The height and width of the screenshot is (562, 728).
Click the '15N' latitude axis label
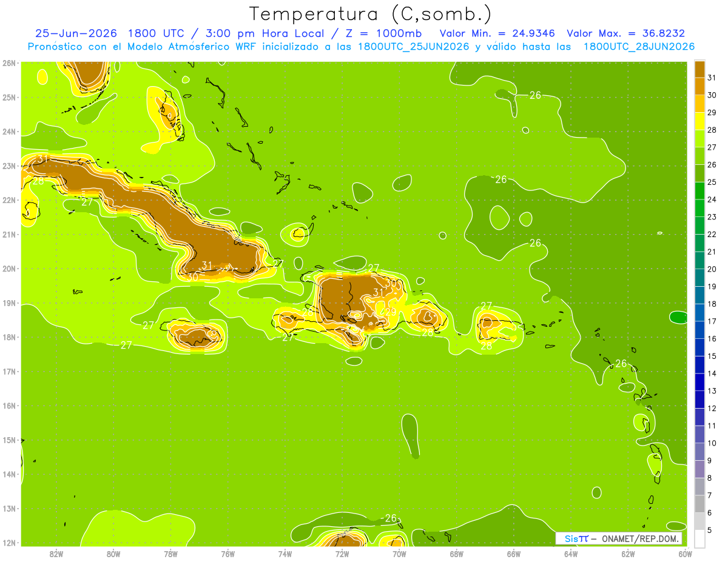[9, 440]
